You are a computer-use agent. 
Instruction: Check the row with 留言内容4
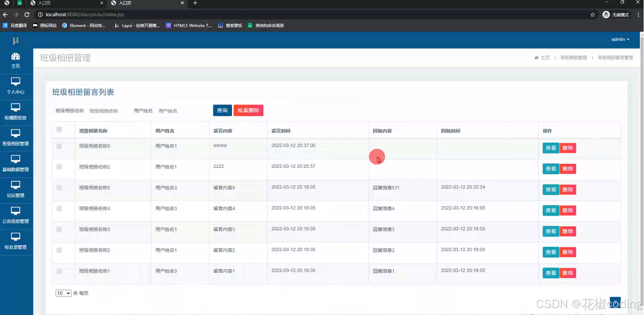59,208
